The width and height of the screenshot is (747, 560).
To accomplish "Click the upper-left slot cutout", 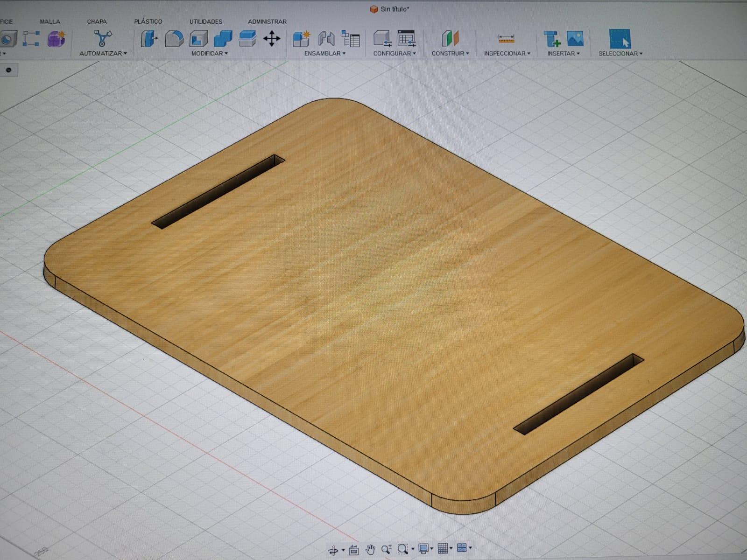I will click(x=218, y=192).
